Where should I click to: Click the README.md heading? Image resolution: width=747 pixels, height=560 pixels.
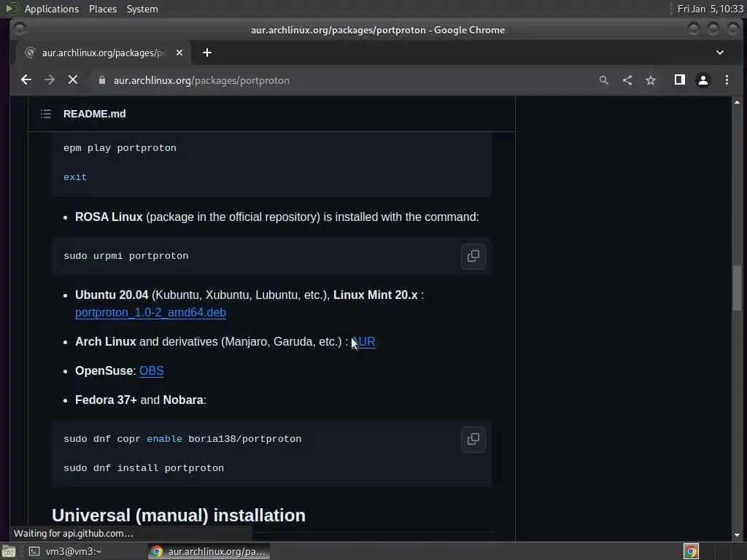(94, 114)
